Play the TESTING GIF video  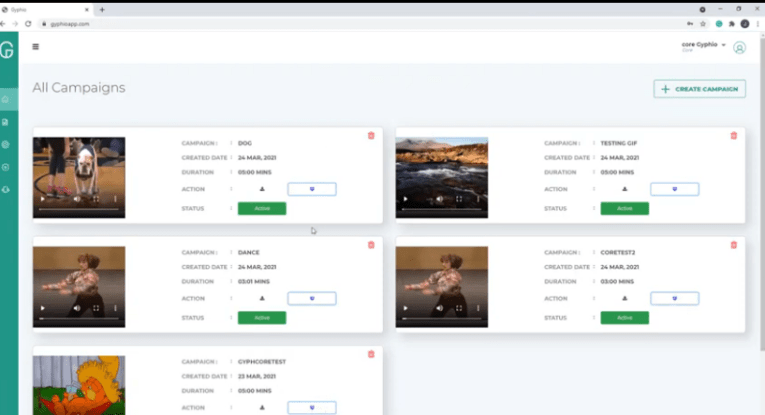pos(405,199)
